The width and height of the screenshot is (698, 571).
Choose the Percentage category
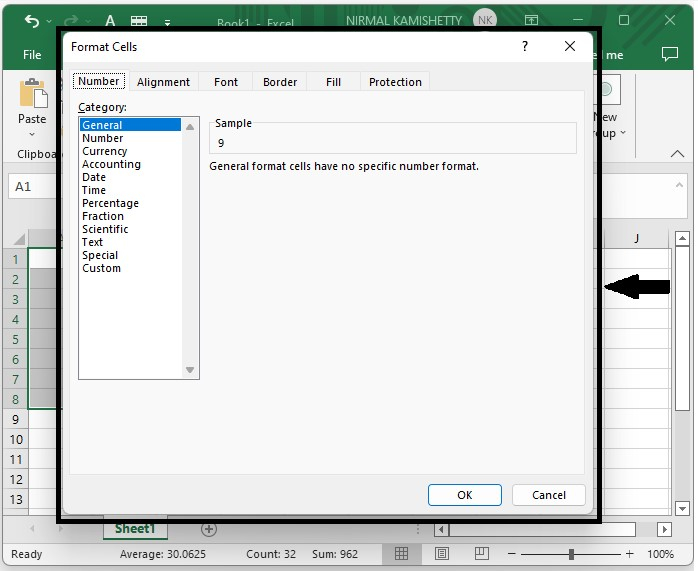[x=110, y=203]
